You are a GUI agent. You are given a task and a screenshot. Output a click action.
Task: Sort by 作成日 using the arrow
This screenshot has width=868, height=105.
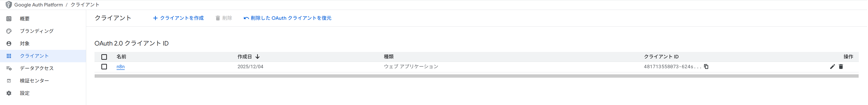click(257, 57)
